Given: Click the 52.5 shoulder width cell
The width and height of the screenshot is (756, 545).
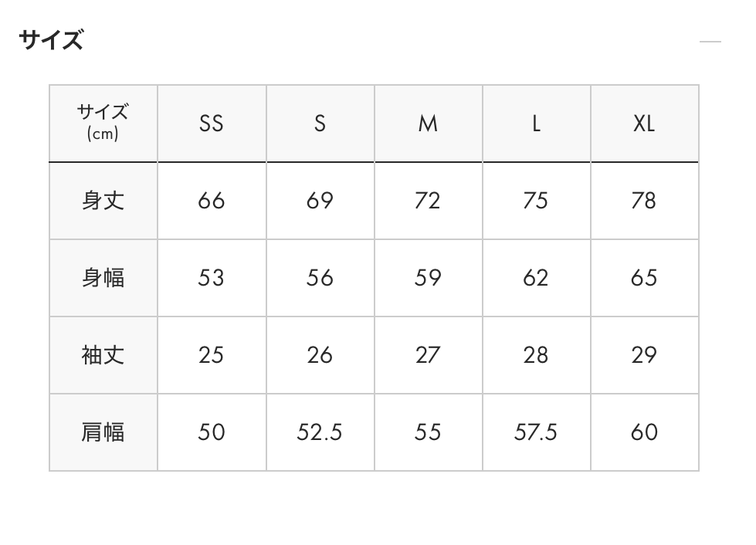Looking at the screenshot, I should 320,432.
